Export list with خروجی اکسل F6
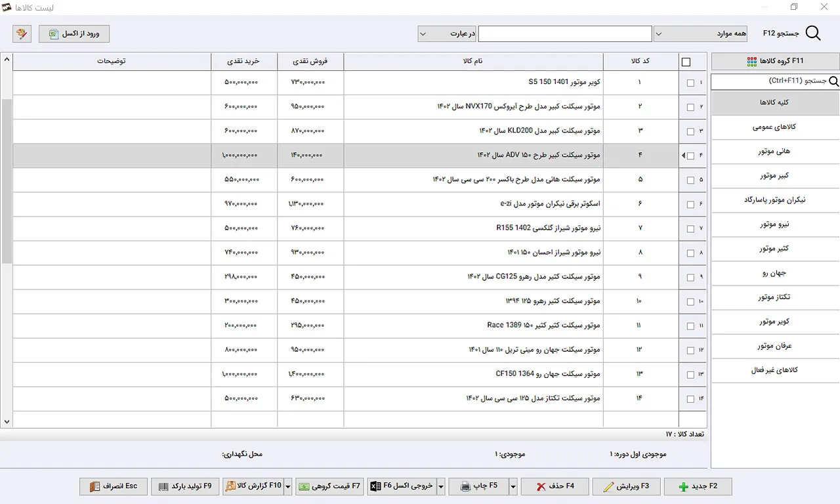This screenshot has width=840, height=504. click(402, 486)
